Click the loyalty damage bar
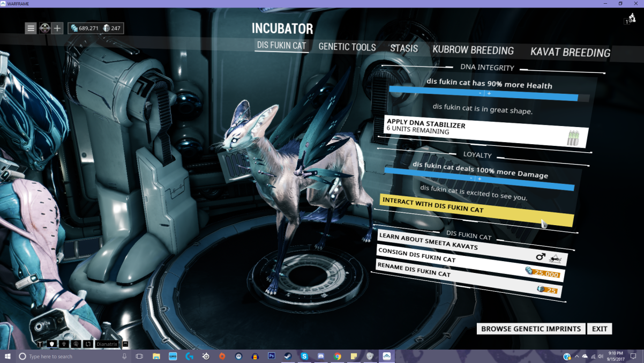This screenshot has height=363, width=644. coord(479,179)
